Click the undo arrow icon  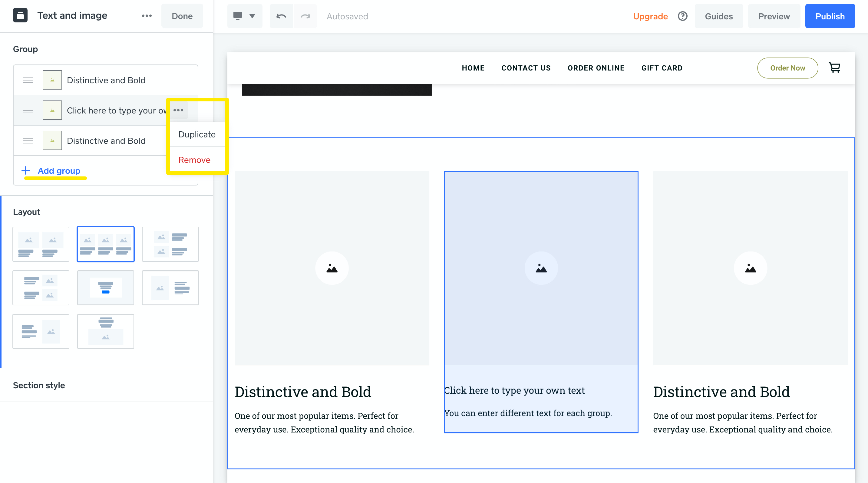point(281,16)
